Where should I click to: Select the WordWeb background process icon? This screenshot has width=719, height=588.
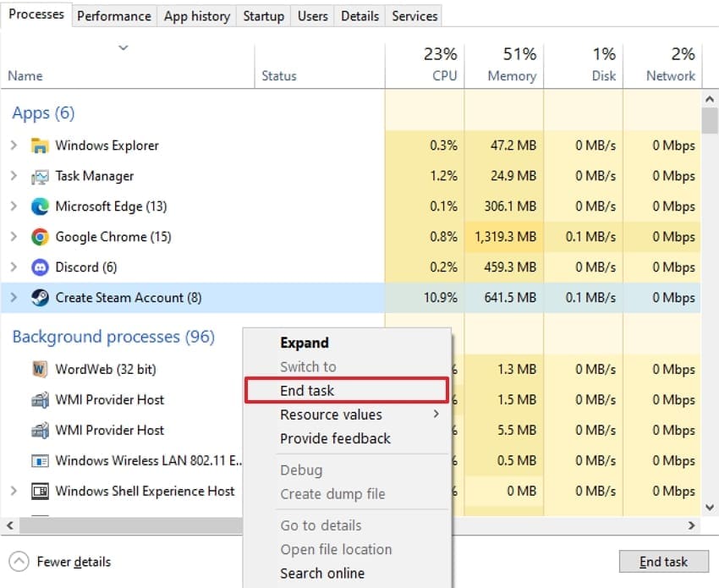coord(39,369)
